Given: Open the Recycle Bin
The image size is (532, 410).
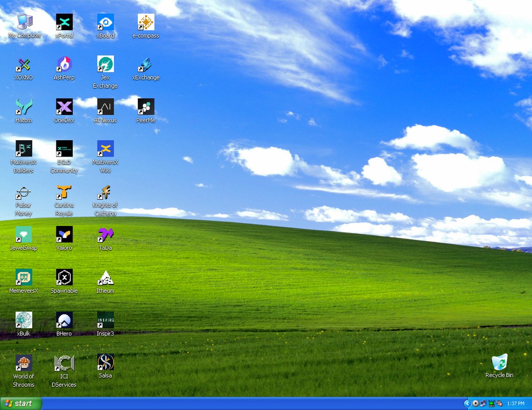Looking at the screenshot, I should click(x=499, y=363).
